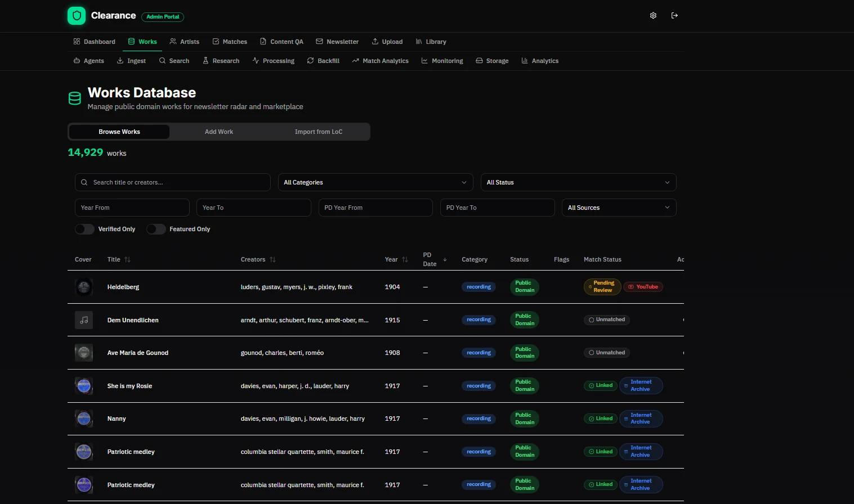Open the Ingest sub-navigation link
Viewport: 854px width, 504px height.
coord(131,61)
